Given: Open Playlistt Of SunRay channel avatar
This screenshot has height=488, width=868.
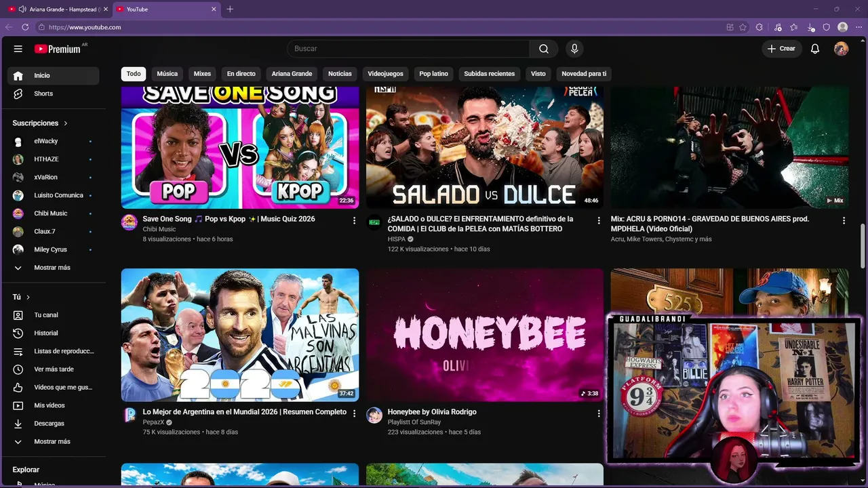Looking at the screenshot, I should (374, 415).
